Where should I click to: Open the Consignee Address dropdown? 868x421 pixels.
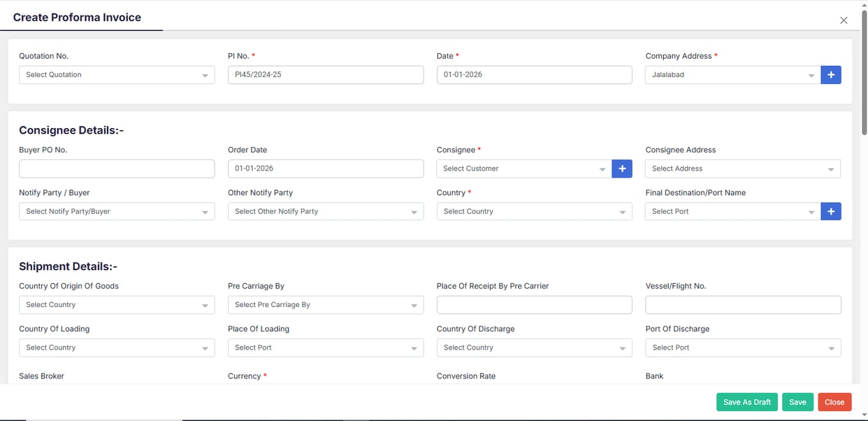pyautogui.click(x=742, y=168)
